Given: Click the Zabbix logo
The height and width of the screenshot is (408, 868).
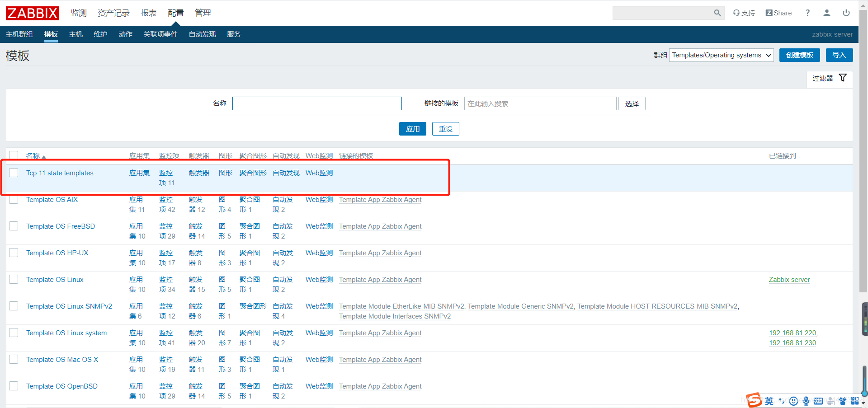Looking at the screenshot, I should click(33, 13).
